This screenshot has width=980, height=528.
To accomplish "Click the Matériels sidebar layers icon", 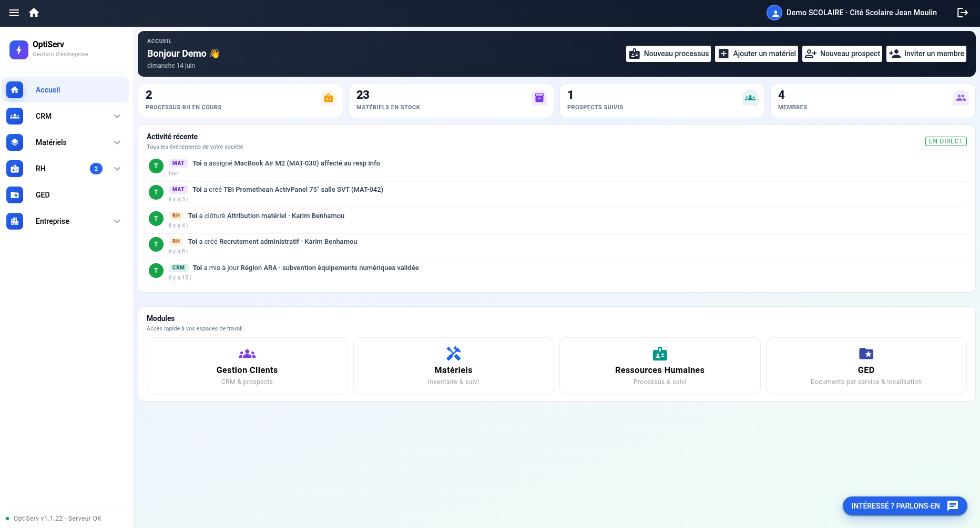I will pos(15,142).
